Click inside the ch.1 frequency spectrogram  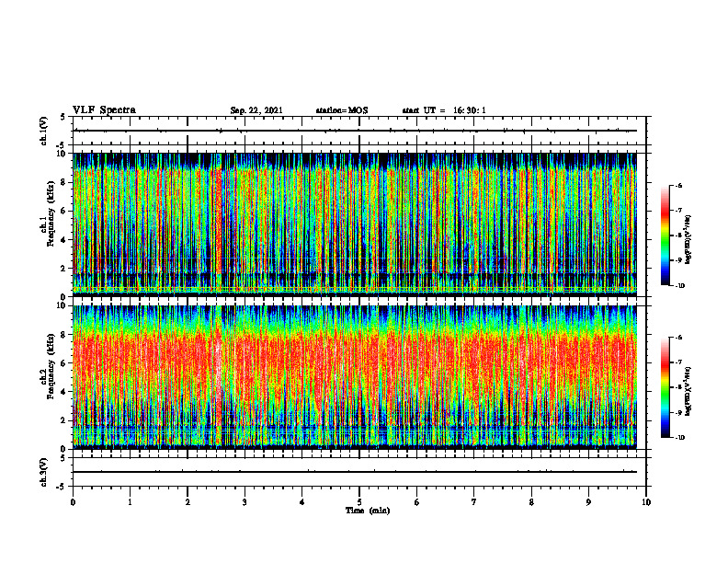[x=355, y=224]
